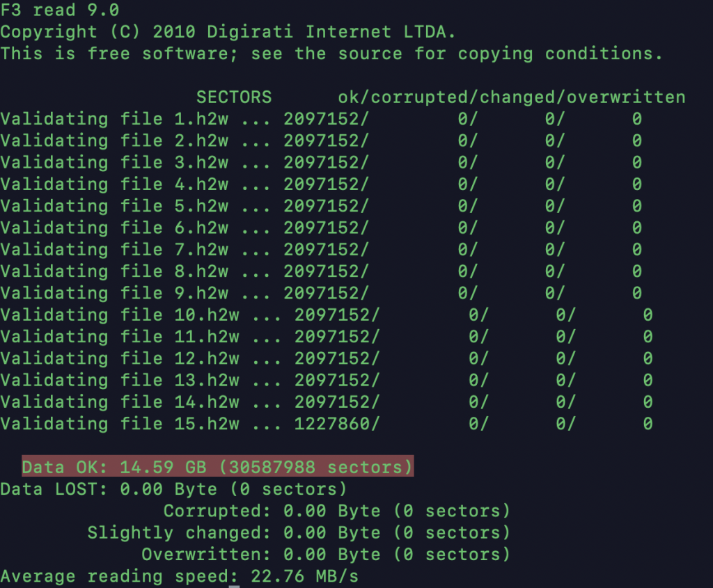This screenshot has height=588, width=713.
Task: Click the Corrupted 0.00 Byte line
Action: coord(337,511)
